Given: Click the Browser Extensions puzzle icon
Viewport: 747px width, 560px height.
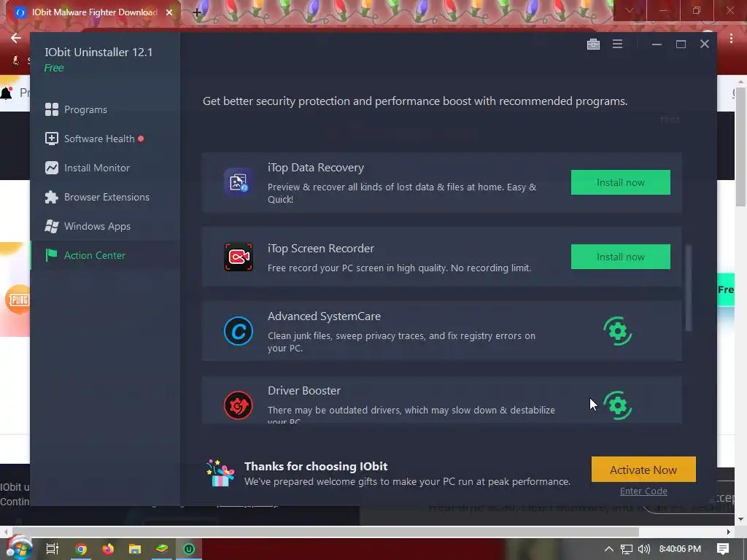Looking at the screenshot, I should (x=52, y=197).
